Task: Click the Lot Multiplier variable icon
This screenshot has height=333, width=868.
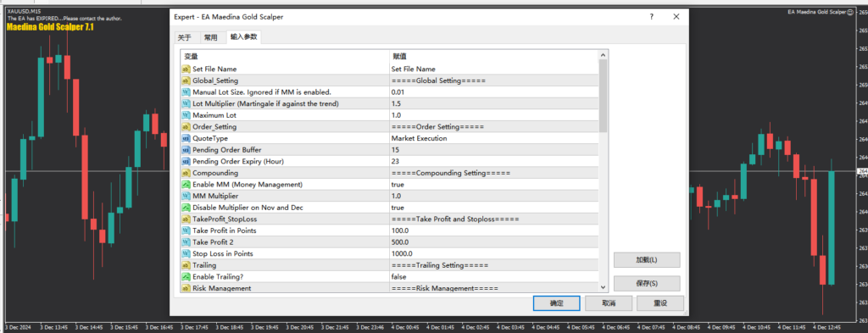Action: [x=186, y=104]
